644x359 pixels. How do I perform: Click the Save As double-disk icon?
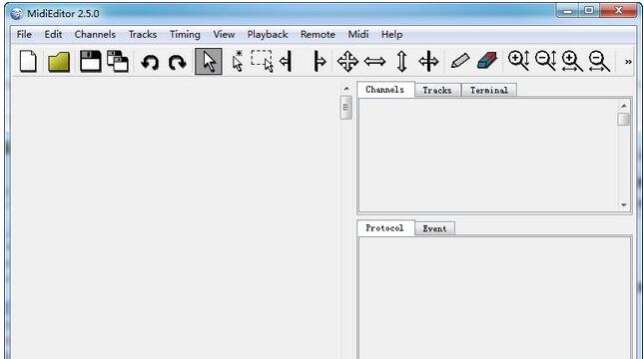(x=118, y=62)
